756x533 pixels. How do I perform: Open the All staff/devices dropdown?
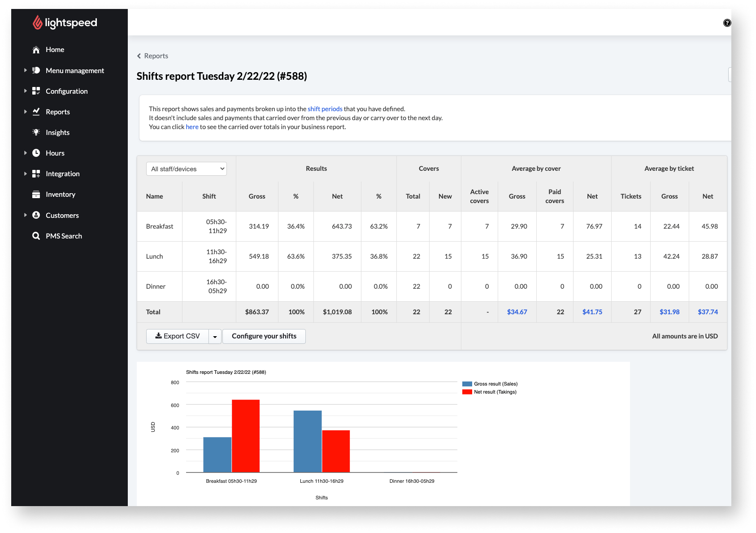tap(187, 169)
